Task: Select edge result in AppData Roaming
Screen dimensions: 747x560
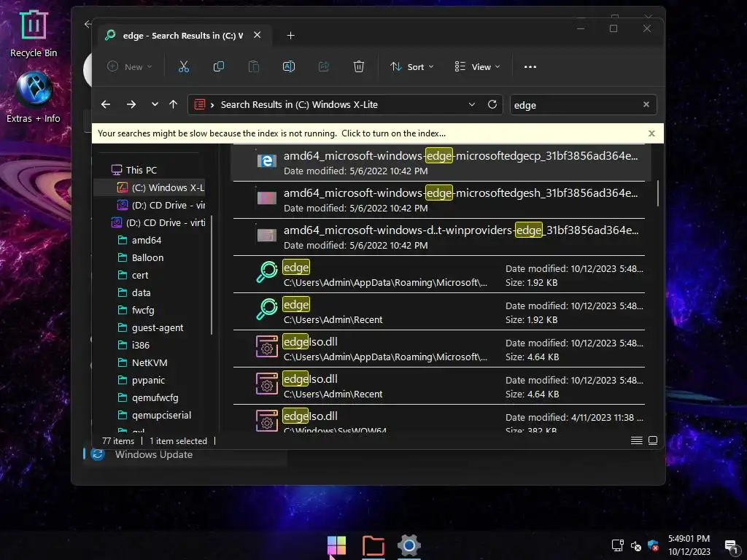Action: click(438, 274)
